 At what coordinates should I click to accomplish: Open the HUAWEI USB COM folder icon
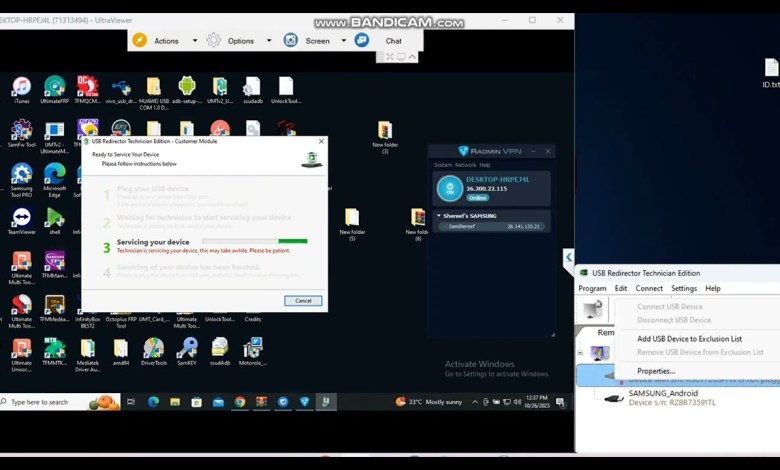click(154, 94)
